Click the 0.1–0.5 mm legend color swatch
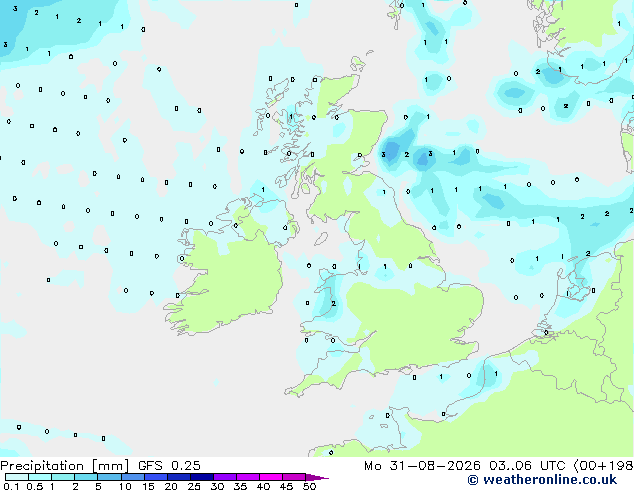The width and height of the screenshot is (634, 490). (17, 477)
